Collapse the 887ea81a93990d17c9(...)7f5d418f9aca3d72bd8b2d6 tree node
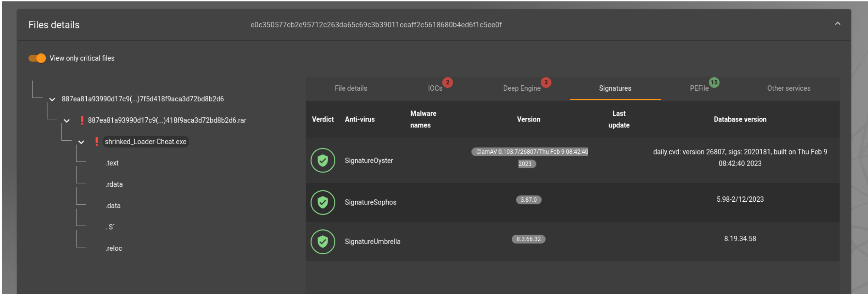 tap(52, 99)
